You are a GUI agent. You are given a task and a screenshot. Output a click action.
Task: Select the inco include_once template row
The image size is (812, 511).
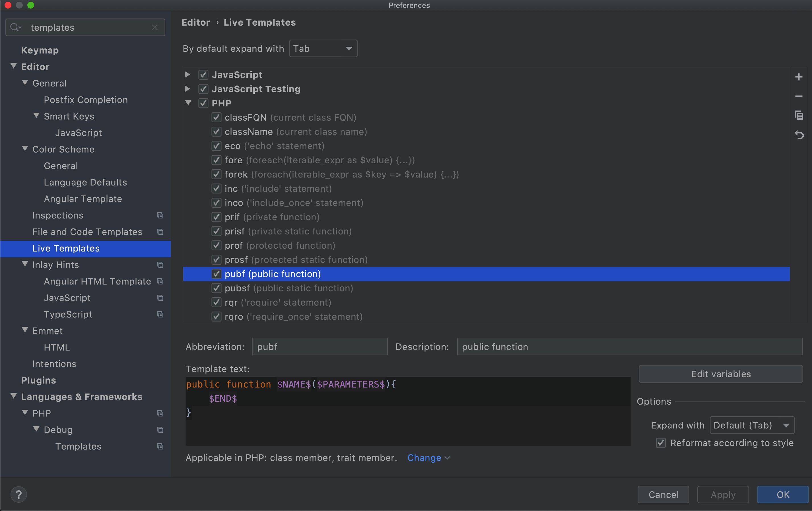click(486, 203)
